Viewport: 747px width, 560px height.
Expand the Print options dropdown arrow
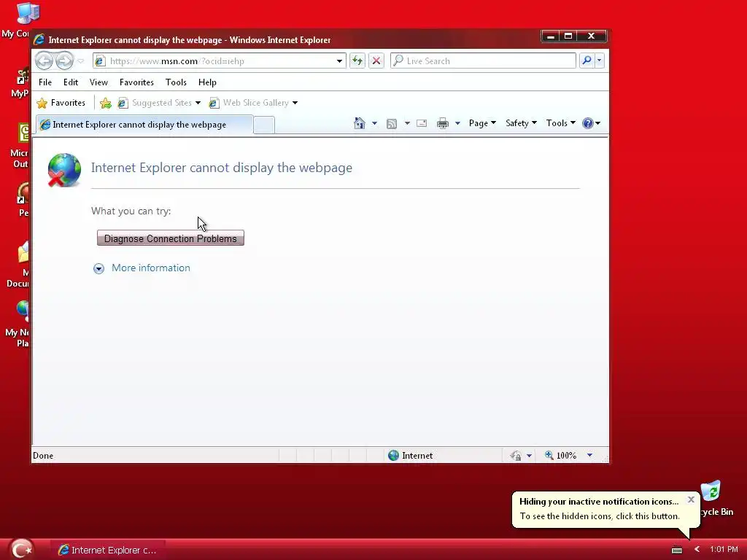click(x=457, y=123)
